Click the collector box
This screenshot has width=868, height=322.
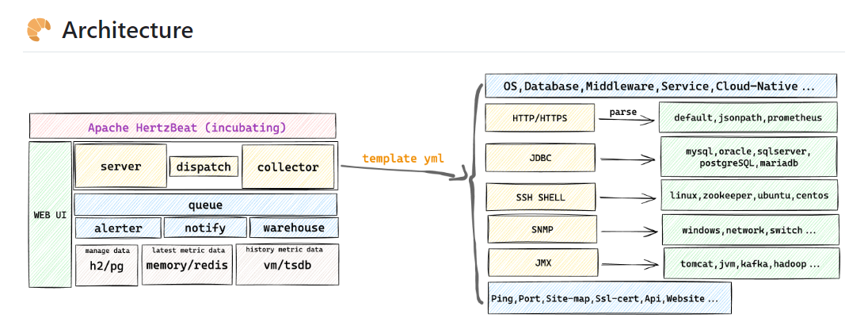[288, 167]
